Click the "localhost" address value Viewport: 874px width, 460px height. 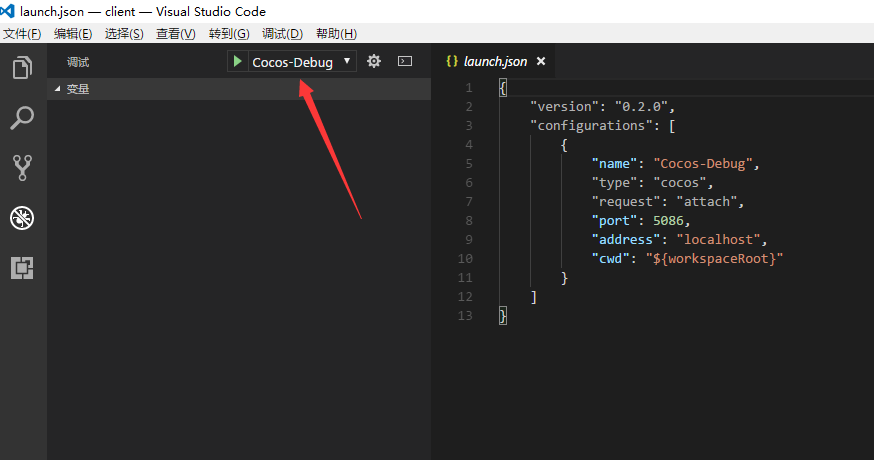tap(718, 240)
